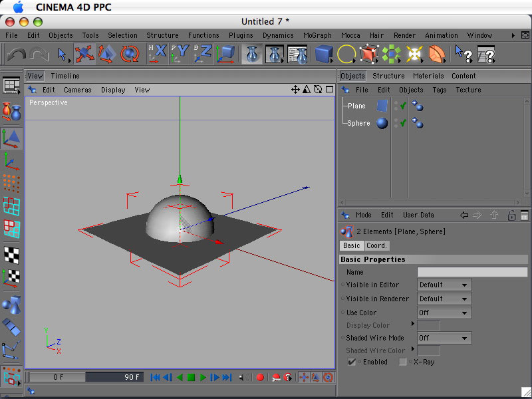Enable the X-Ray checkbox
The height and width of the screenshot is (399, 532).
(x=403, y=362)
